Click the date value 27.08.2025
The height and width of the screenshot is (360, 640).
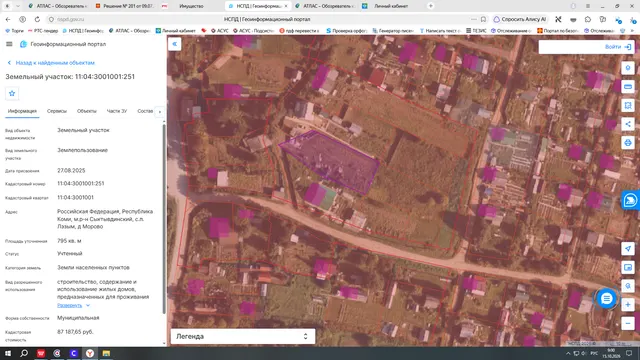(71, 171)
